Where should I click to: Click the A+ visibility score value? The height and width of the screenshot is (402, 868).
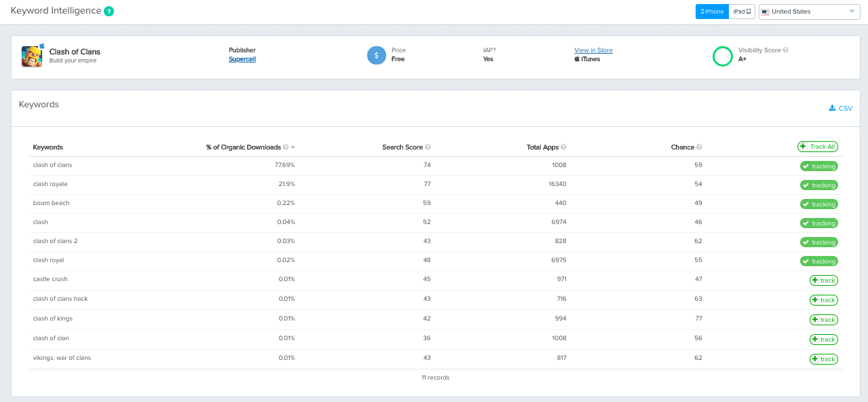point(742,59)
